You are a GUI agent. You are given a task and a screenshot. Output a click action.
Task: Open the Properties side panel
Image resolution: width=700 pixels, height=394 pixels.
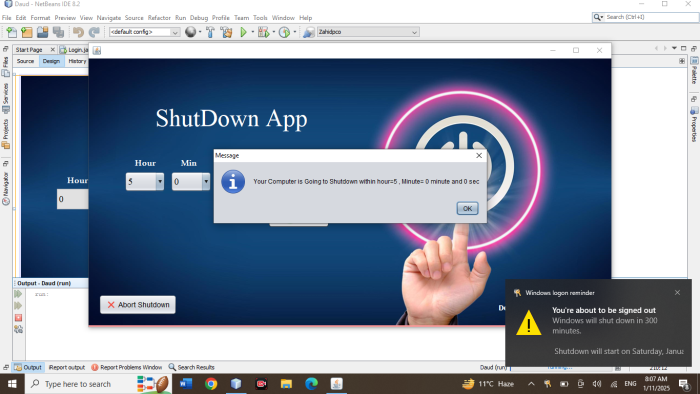(694, 124)
